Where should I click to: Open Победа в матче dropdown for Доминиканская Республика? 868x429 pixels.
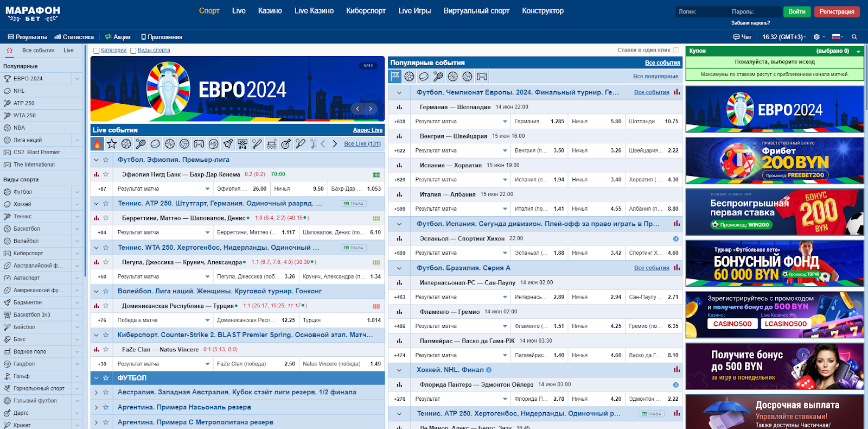click(x=163, y=320)
